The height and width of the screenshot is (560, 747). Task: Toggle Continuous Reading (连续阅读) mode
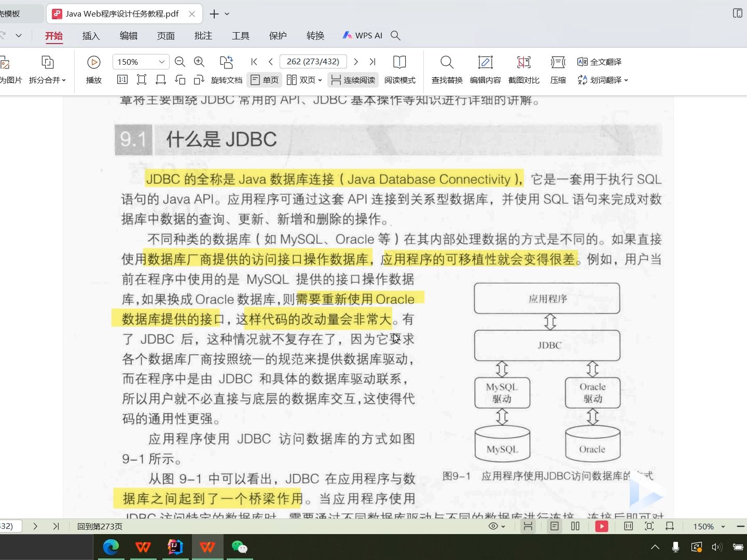pos(353,80)
